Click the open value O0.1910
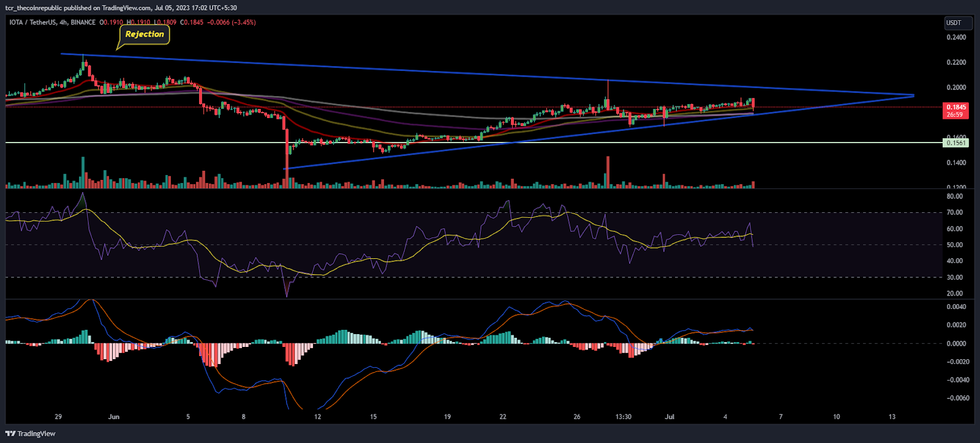 coord(112,22)
